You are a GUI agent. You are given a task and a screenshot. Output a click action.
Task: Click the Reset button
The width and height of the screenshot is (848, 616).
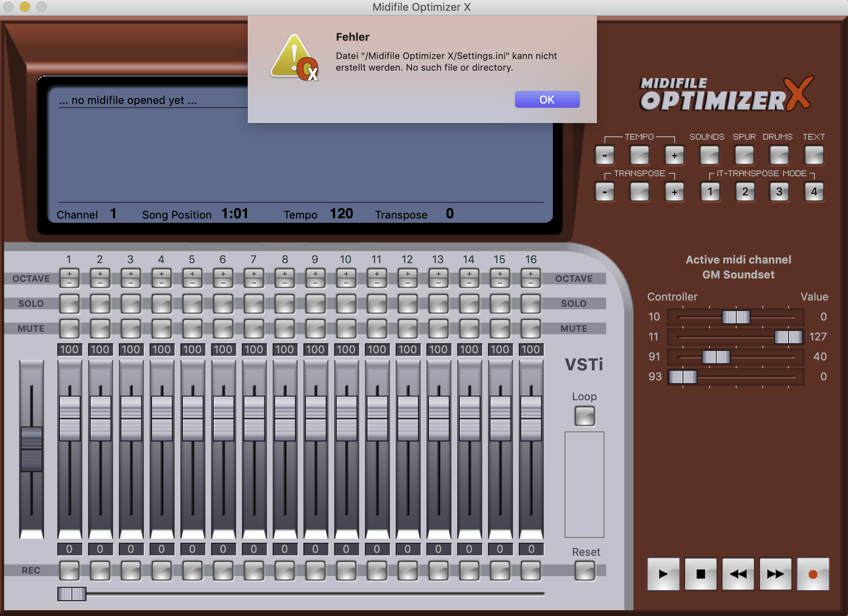pyautogui.click(x=584, y=571)
